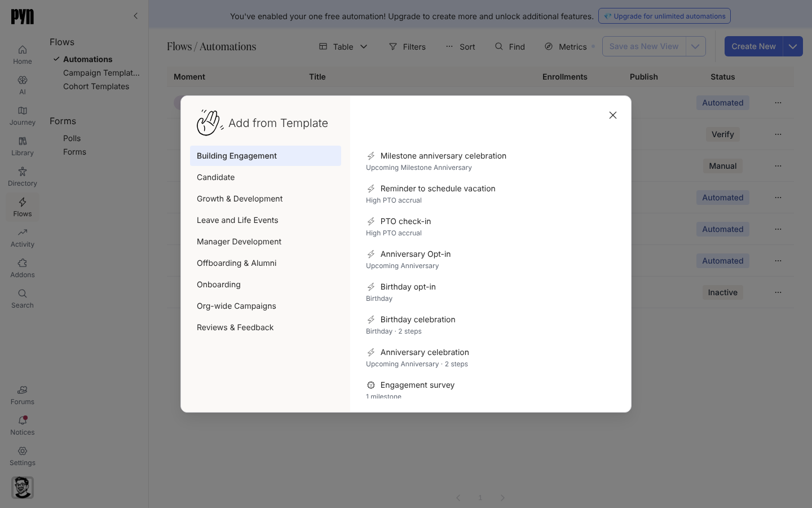Open the Home sidebar icon
This screenshot has height=508, width=812.
(x=23, y=55)
